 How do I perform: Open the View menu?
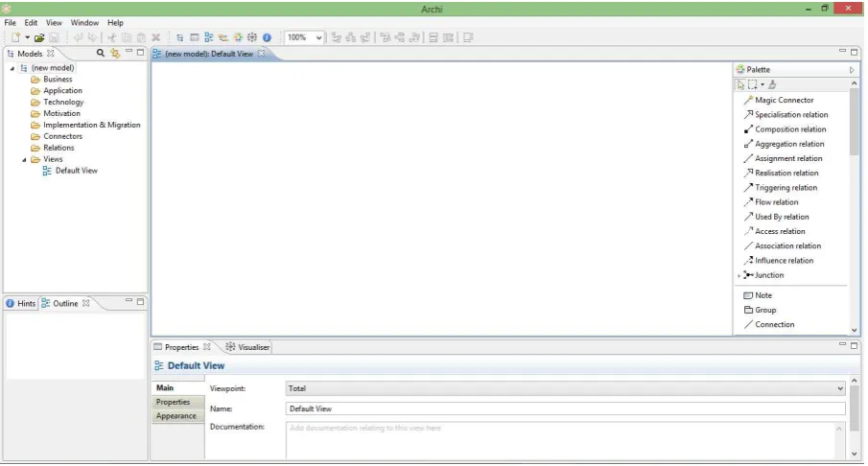point(54,23)
